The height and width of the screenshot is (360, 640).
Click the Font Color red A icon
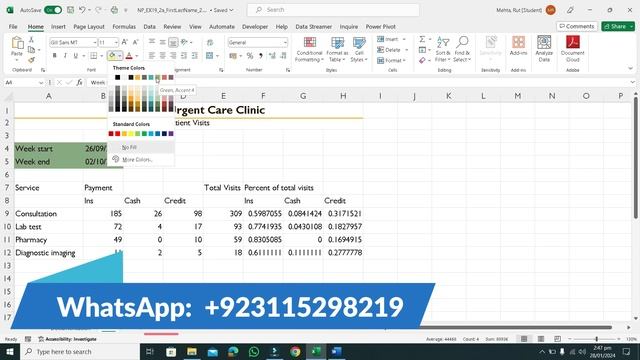point(129,56)
